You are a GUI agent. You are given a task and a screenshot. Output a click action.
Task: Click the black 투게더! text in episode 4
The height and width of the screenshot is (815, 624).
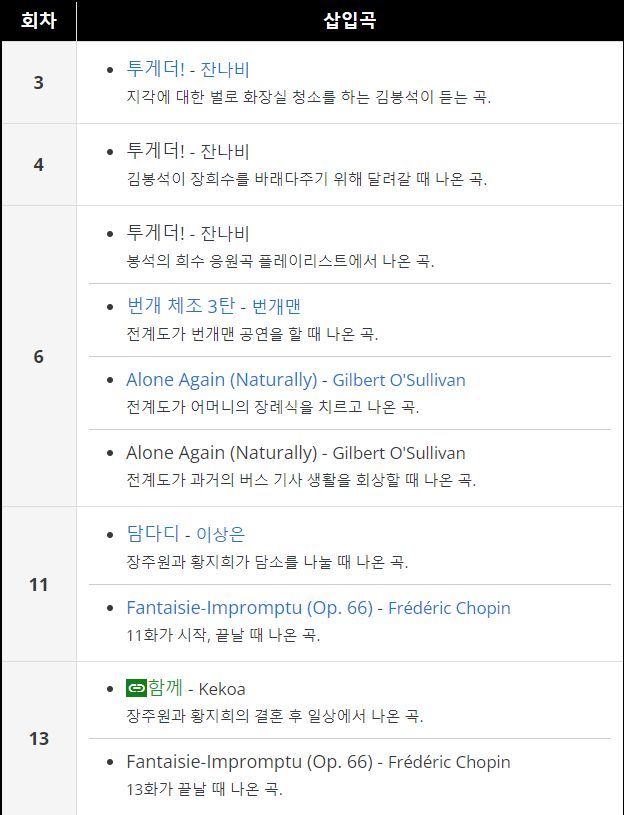pos(155,151)
